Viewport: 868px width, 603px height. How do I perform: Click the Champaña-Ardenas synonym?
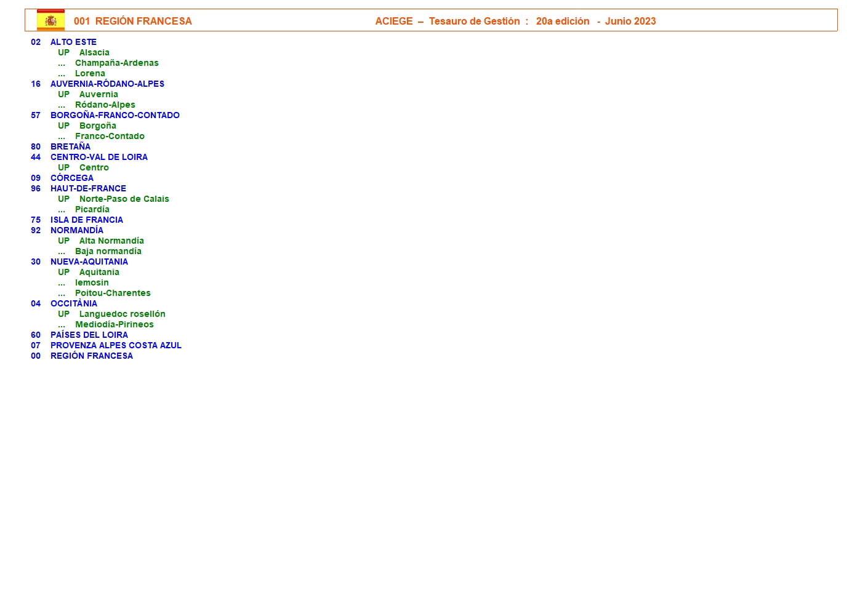pos(116,63)
